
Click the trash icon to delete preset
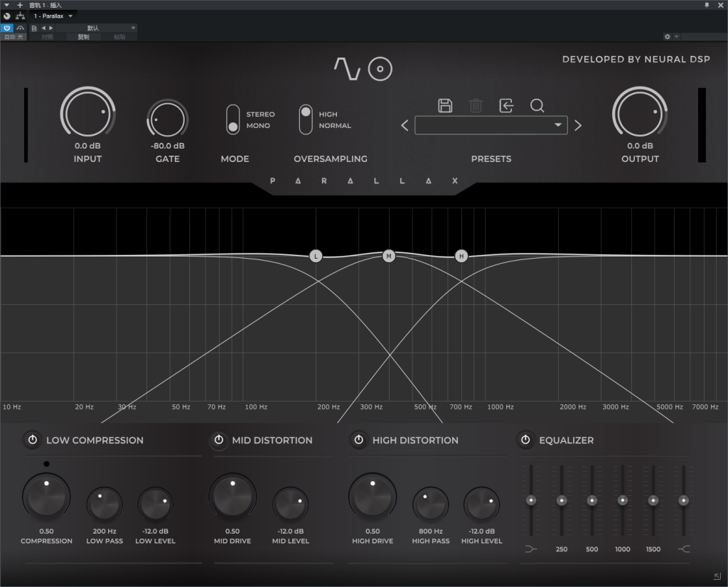coord(476,106)
